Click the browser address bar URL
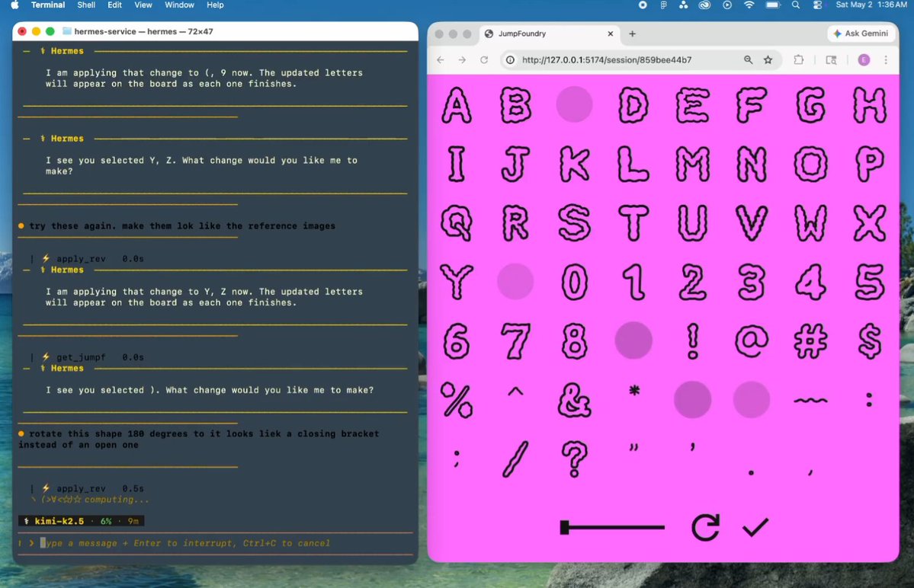The width and height of the screenshot is (914, 588). (607, 60)
